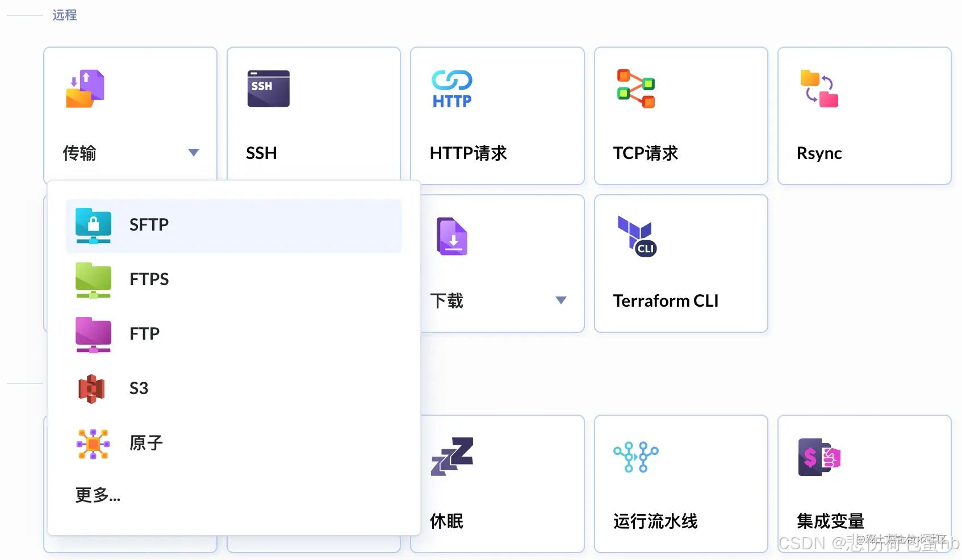The image size is (962, 560).
Task: Click the SSH terminal icon
Action: tap(269, 89)
